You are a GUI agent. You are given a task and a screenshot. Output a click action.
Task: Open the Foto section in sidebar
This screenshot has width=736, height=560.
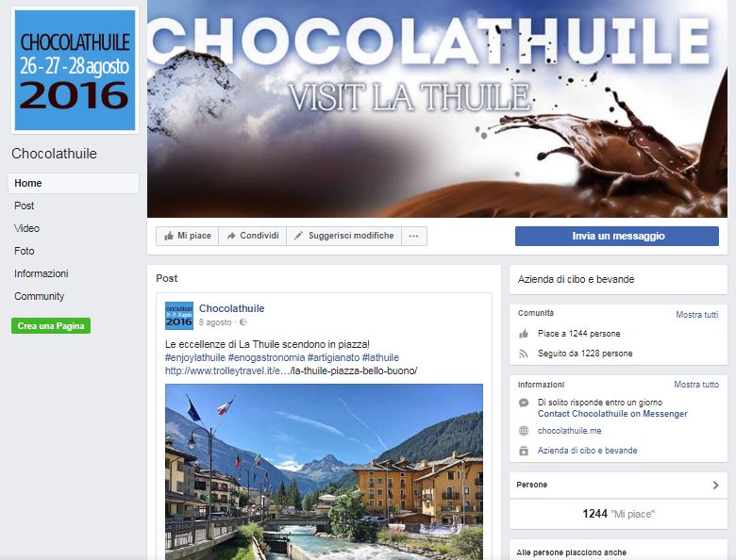25,251
